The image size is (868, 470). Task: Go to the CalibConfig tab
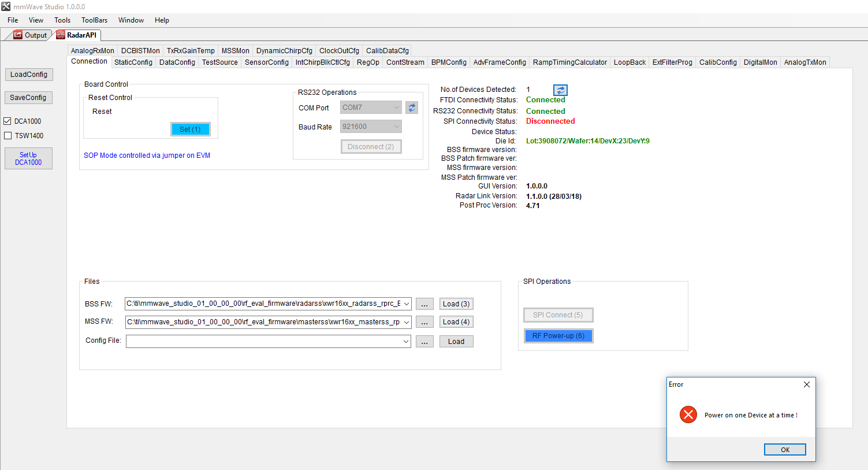[718, 62]
